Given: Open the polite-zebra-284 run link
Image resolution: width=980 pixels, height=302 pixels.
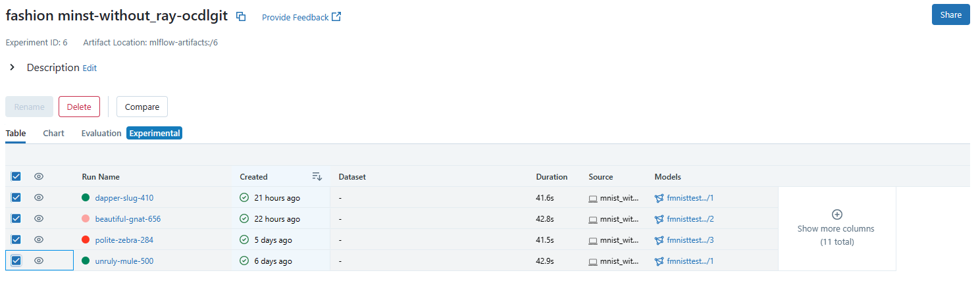Looking at the screenshot, I should coord(124,240).
